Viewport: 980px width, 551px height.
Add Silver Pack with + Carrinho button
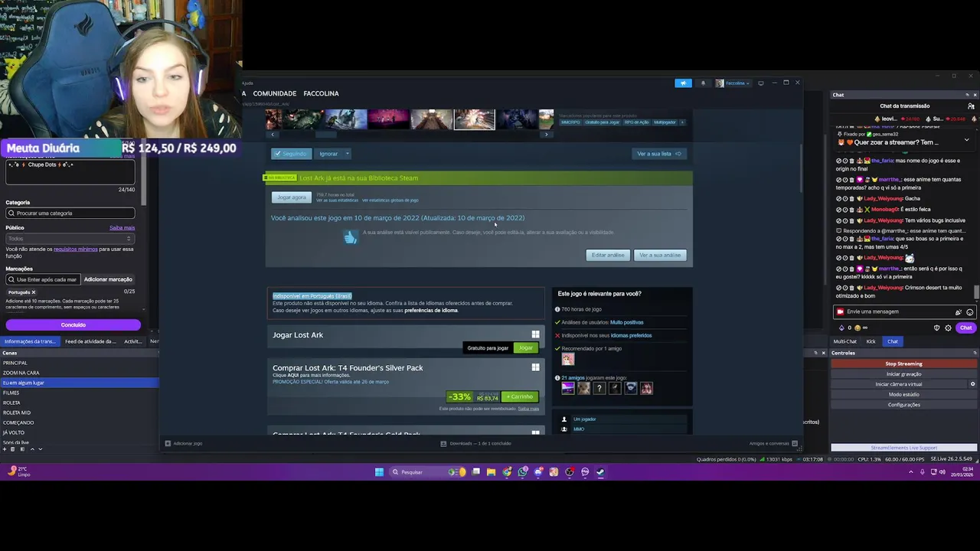[x=520, y=396]
